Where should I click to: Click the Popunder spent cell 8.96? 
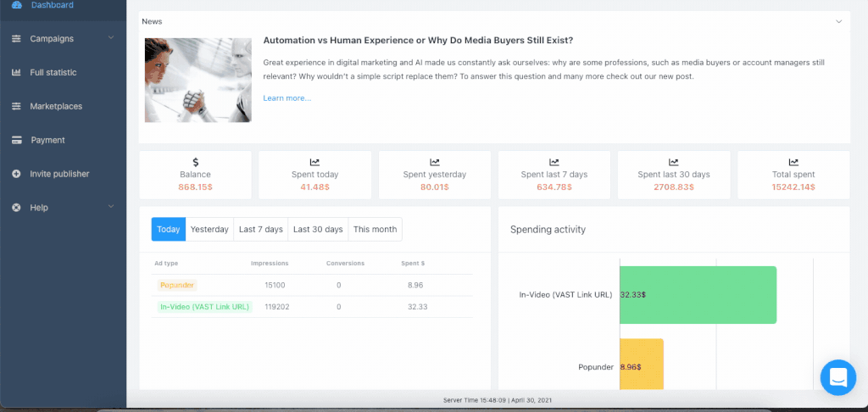pyautogui.click(x=415, y=285)
